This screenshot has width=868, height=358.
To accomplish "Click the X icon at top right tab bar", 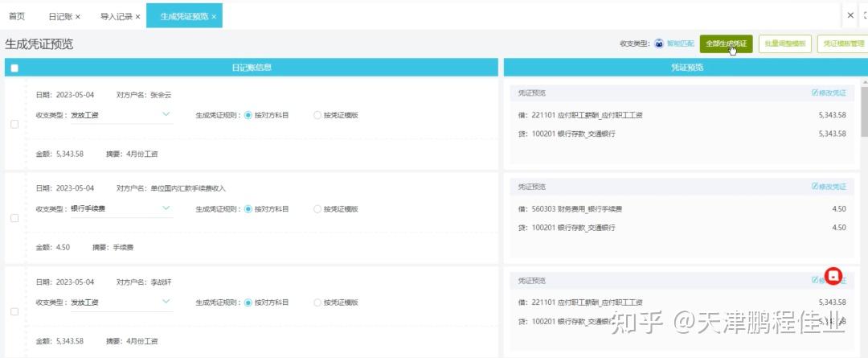I will point(850,15).
